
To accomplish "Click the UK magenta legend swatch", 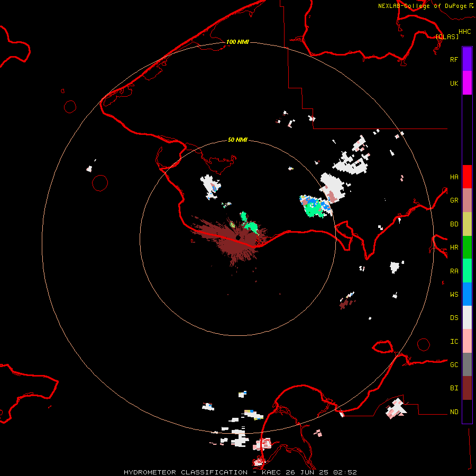I will (x=467, y=83).
